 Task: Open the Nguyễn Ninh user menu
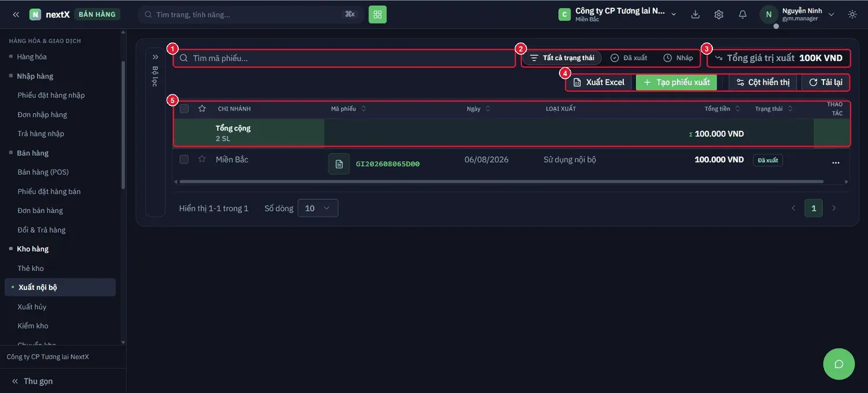pyautogui.click(x=797, y=14)
